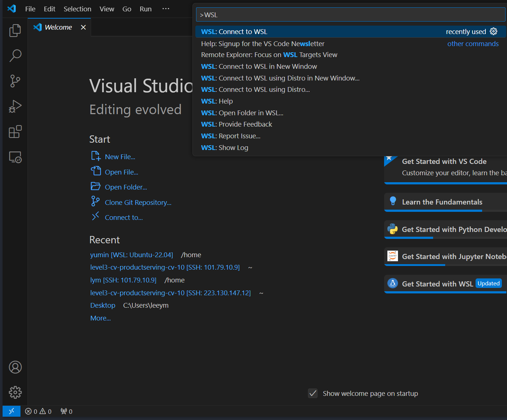The height and width of the screenshot is (420, 507).
Task: Close the Welcome tab
Action: [83, 27]
